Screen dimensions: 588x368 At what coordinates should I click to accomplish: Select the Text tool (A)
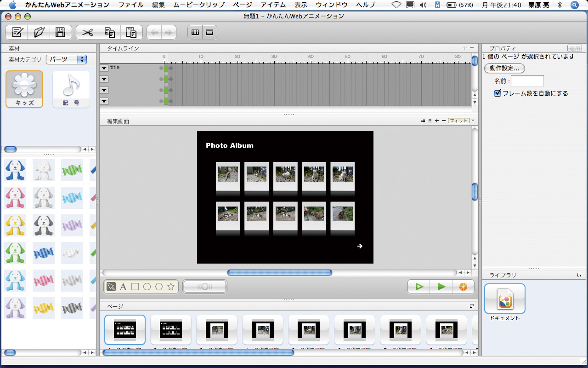tap(123, 287)
